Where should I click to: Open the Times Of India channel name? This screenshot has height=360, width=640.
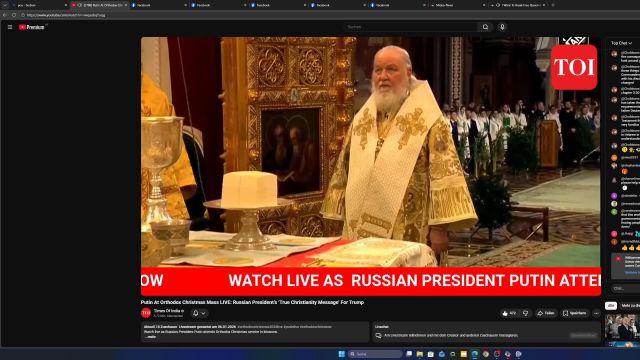click(168, 311)
